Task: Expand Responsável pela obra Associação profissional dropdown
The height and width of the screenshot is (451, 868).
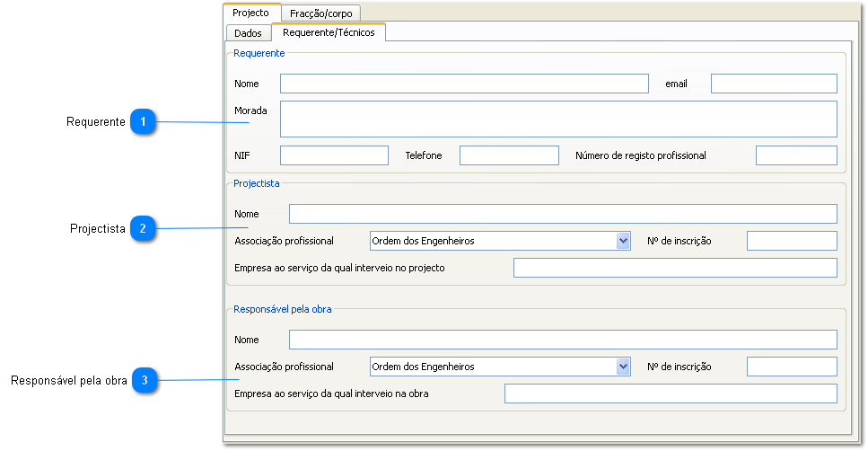Action: pos(623,367)
